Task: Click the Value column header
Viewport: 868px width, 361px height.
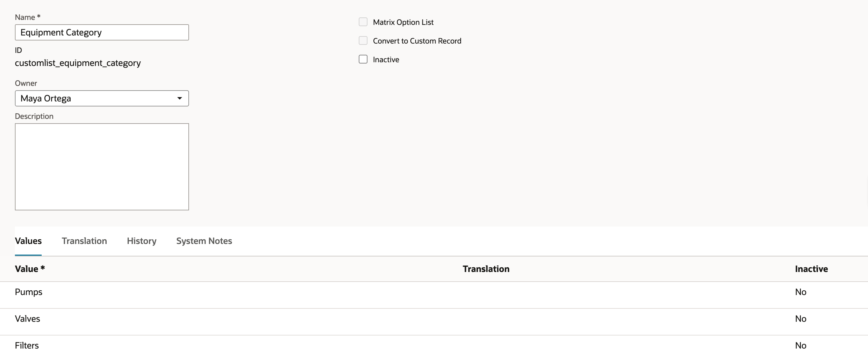Action: pos(30,269)
